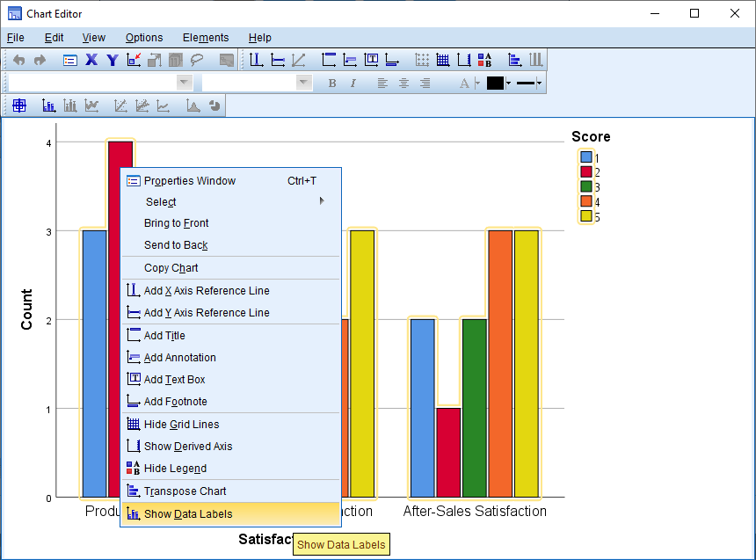756x560 pixels.
Task: Add Y axis reference line via toolbar icon
Action: click(x=277, y=60)
